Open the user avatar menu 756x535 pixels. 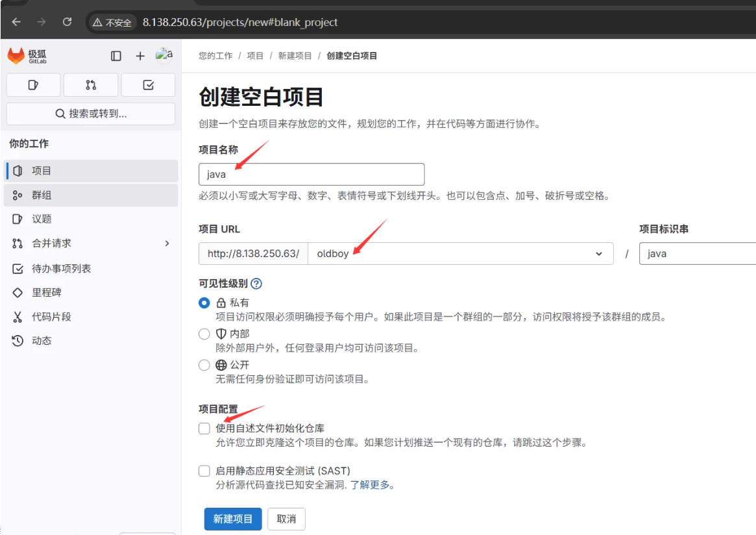(x=164, y=55)
